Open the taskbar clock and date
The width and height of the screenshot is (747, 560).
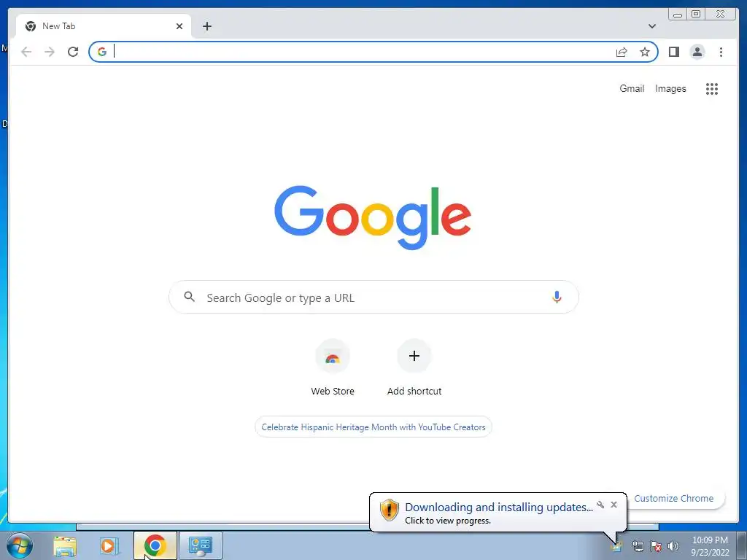point(710,546)
